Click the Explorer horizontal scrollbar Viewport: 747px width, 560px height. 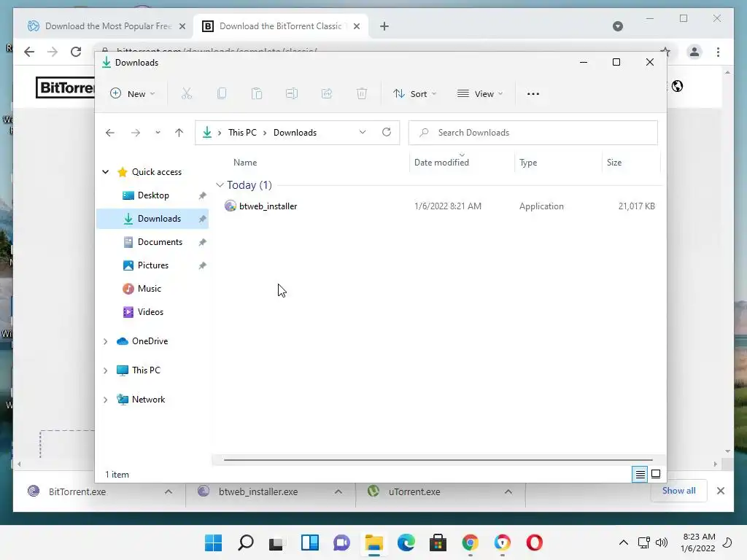click(x=438, y=460)
